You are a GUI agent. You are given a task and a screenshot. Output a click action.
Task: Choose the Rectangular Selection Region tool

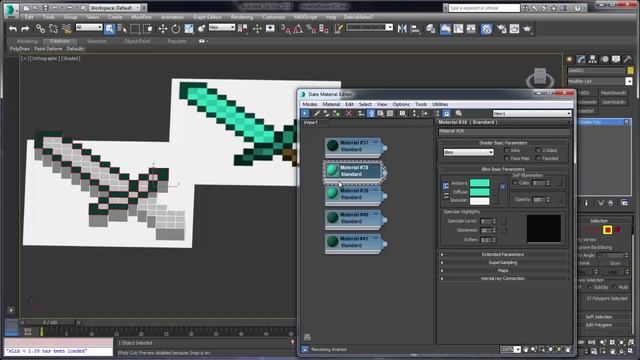click(135, 29)
